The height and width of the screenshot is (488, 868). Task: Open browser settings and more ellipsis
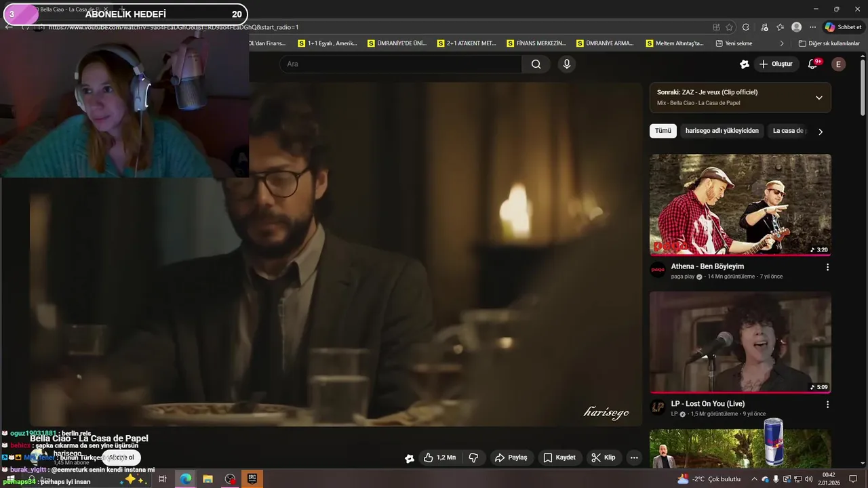coord(812,27)
